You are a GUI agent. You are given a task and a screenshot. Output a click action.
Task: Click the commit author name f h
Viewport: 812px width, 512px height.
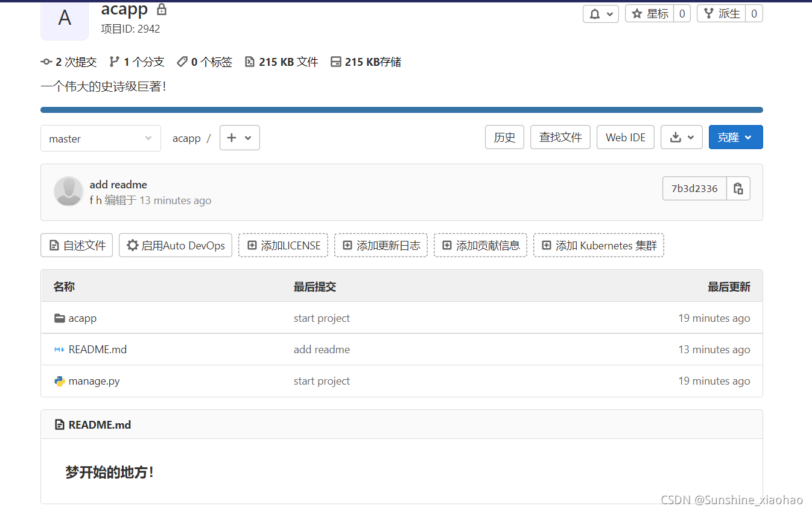pos(96,200)
